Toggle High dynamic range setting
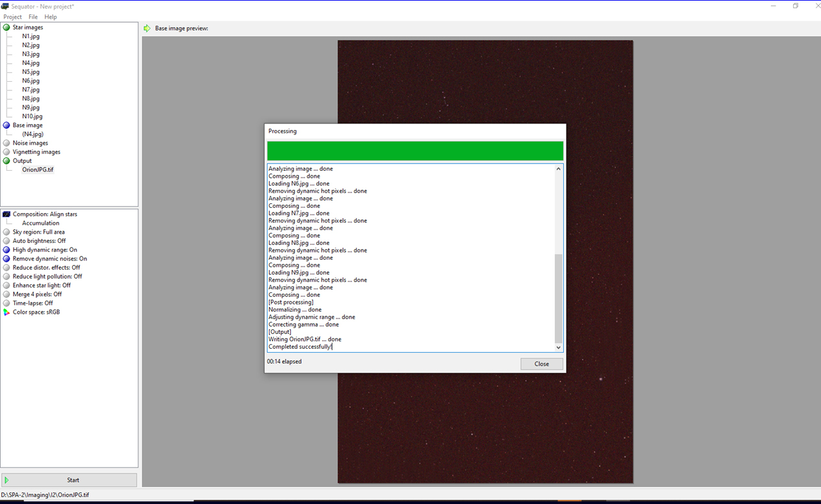This screenshot has width=821, height=504. tap(45, 249)
